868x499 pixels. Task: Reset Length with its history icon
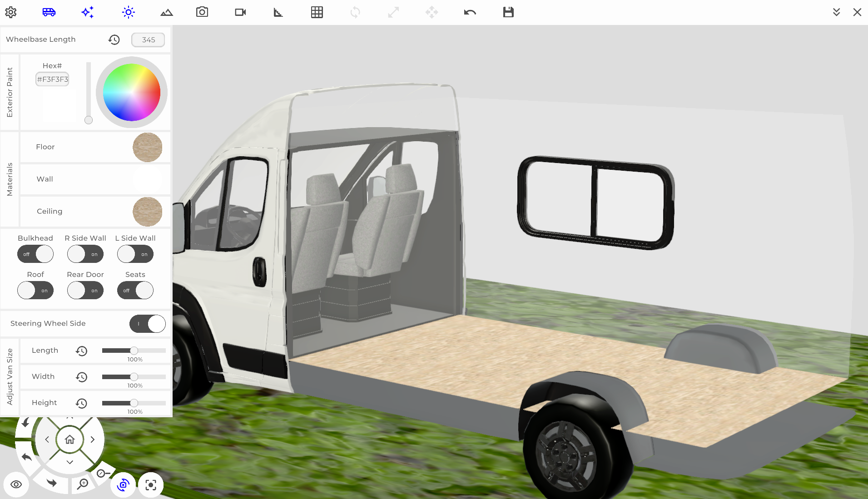coord(81,351)
